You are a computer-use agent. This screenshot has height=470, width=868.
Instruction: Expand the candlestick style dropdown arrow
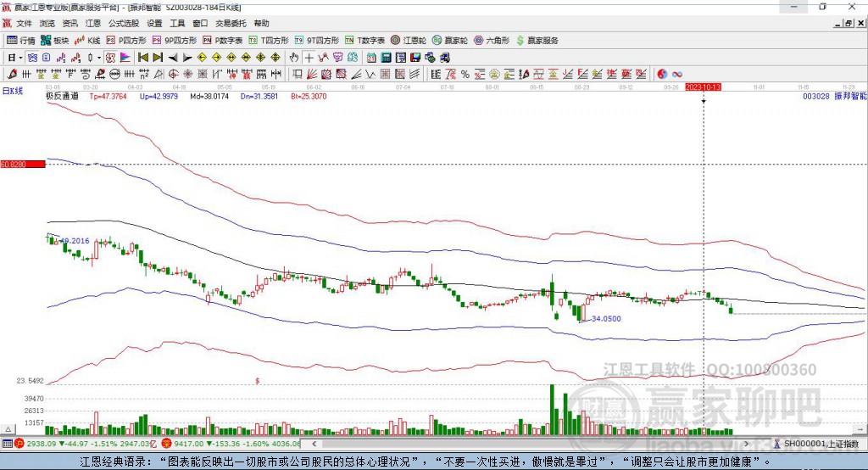tap(99, 58)
